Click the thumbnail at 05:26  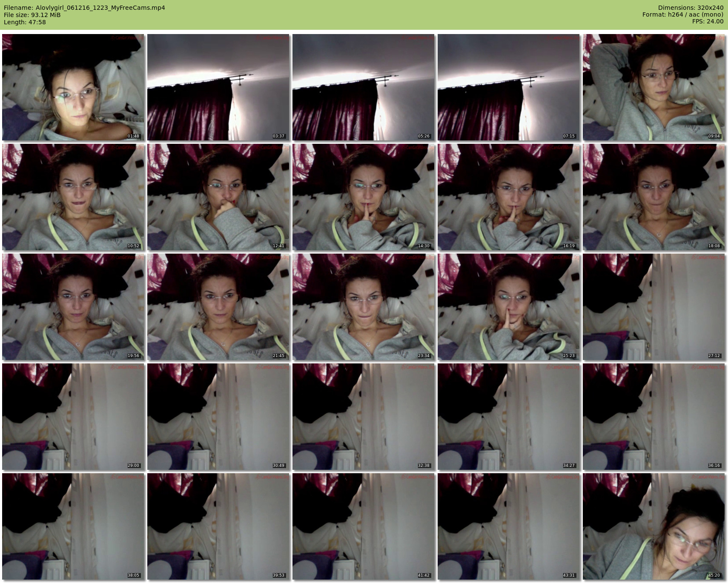(364, 87)
